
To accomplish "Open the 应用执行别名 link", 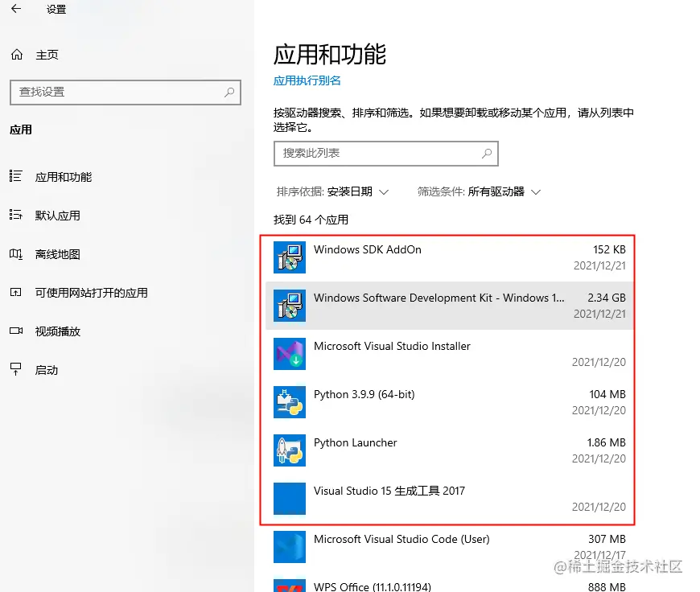I will [x=307, y=80].
